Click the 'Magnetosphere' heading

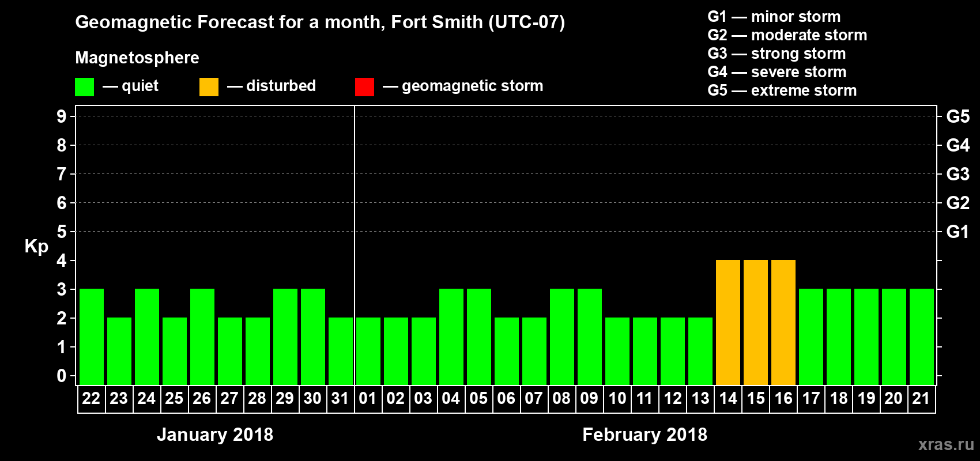coord(137,58)
